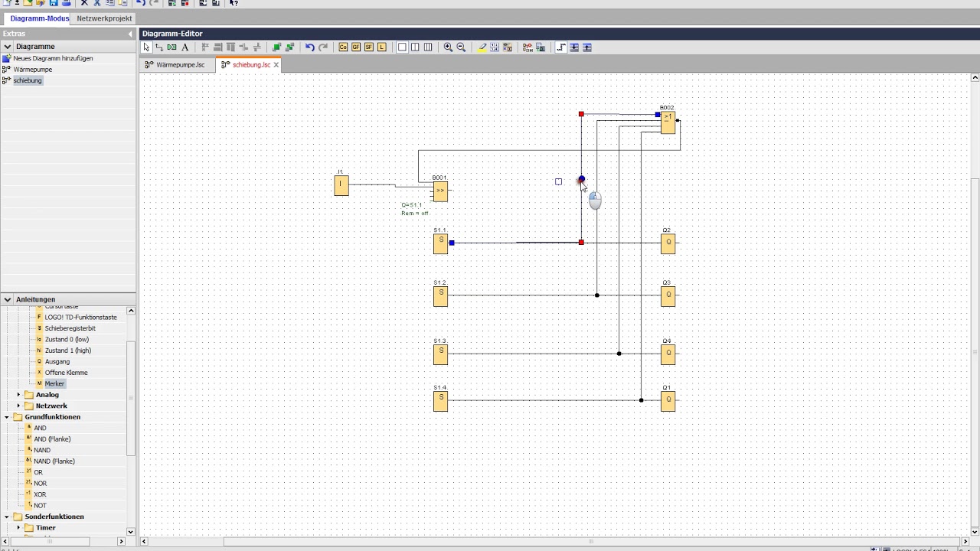
Task: Close the schiebung.lsc tab
Action: (276, 65)
